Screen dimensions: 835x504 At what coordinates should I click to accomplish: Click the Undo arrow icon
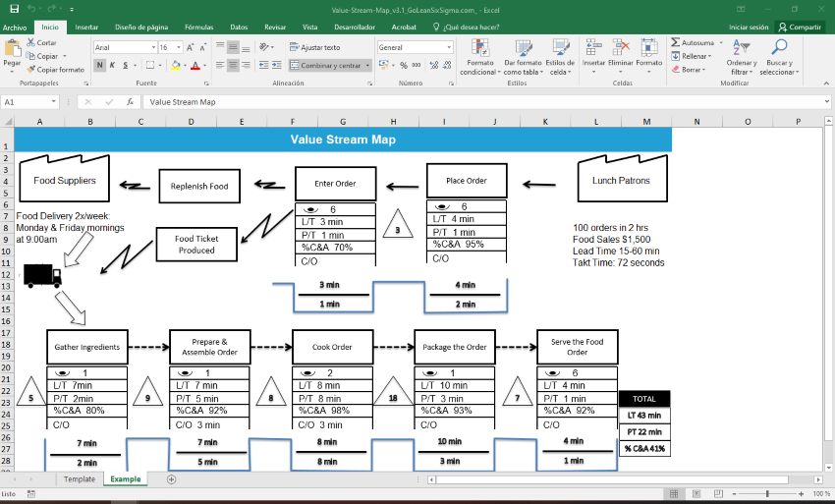coord(31,9)
